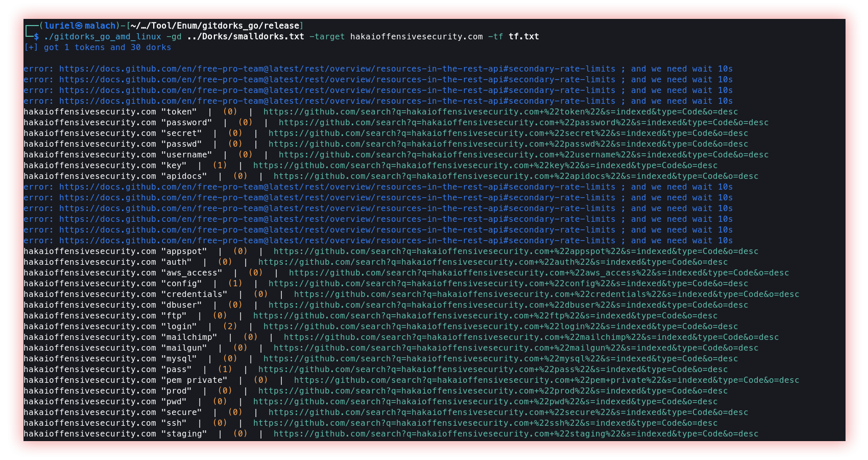Click the ./gitdorks_go_amd_linux command text
This screenshot has width=868, height=460.
[102, 37]
